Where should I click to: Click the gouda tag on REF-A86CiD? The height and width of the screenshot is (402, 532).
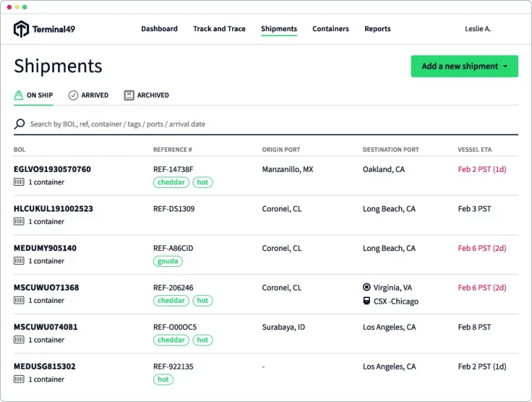pos(168,261)
